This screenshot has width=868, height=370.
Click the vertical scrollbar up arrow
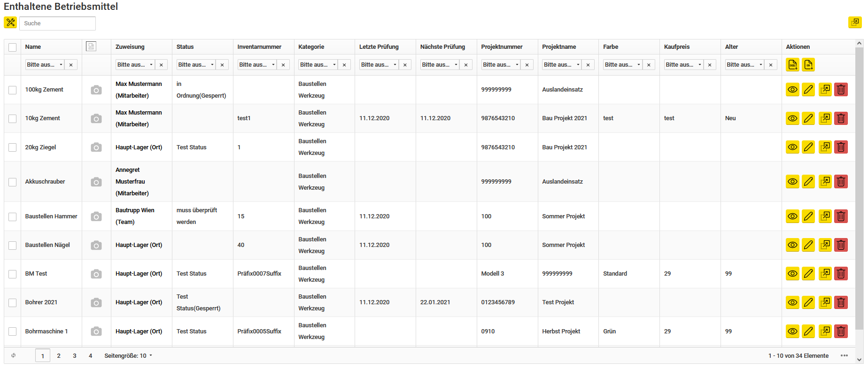pos(860,43)
